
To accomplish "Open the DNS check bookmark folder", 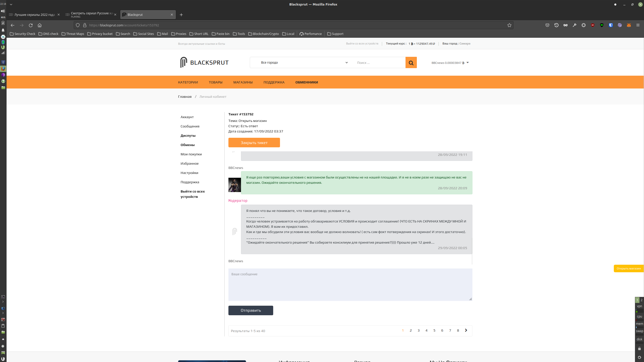I will pos(48,34).
